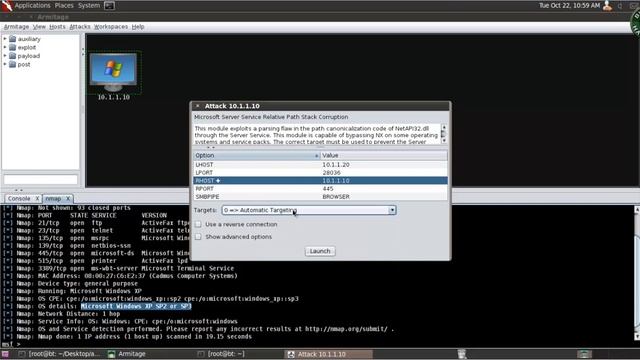Open the Armitage menu
Image resolution: width=640 pixels, height=360 pixels.
point(16,27)
